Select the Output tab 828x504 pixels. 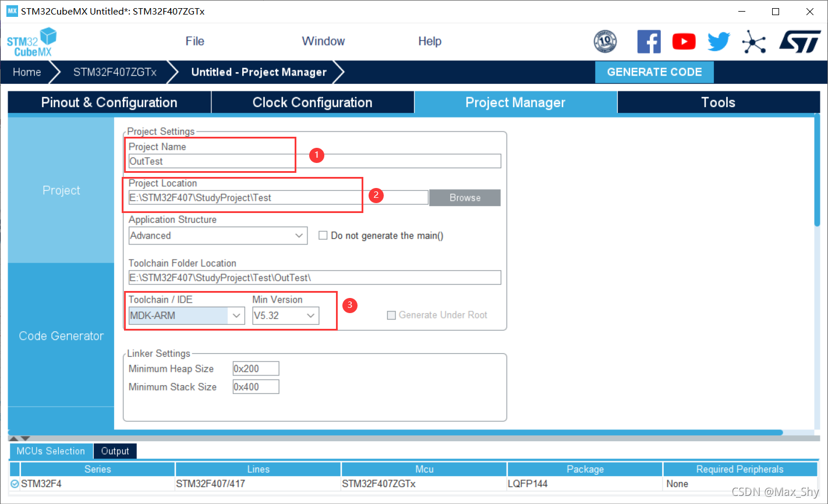tap(115, 451)
